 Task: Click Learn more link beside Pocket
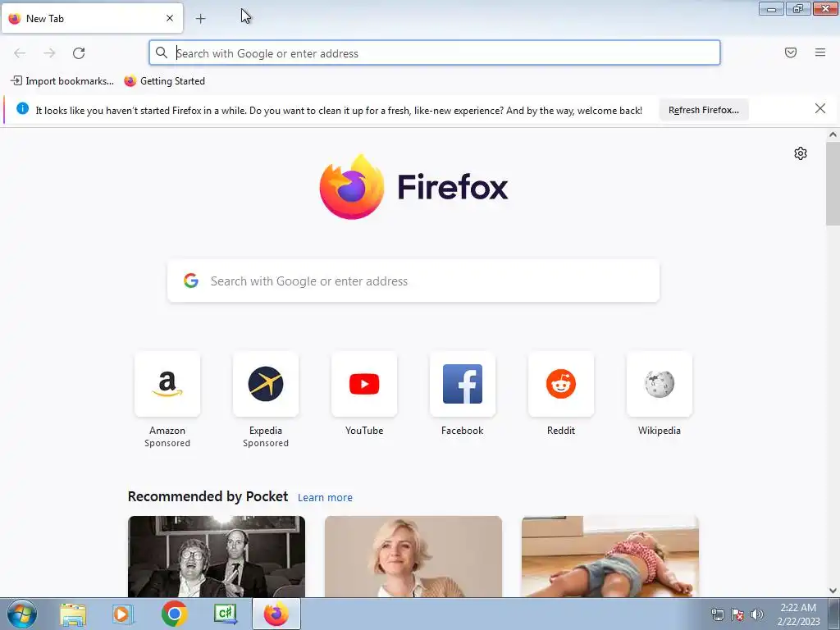[325, 498]
